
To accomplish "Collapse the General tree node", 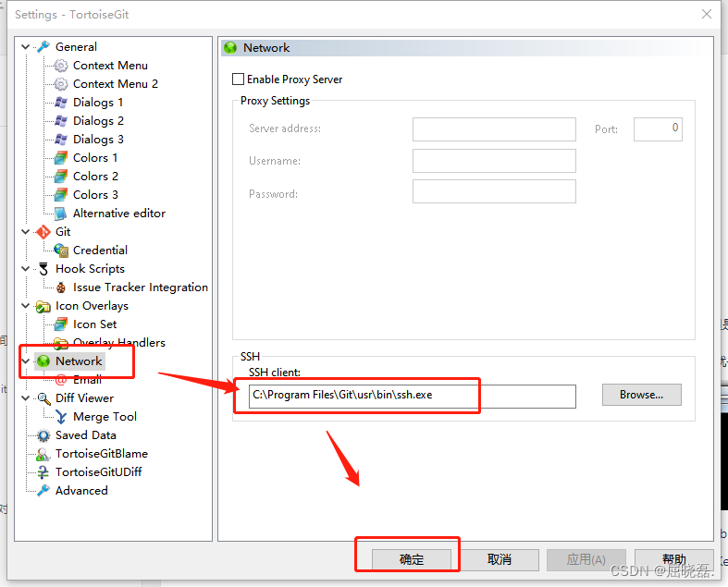I will 26,47.
